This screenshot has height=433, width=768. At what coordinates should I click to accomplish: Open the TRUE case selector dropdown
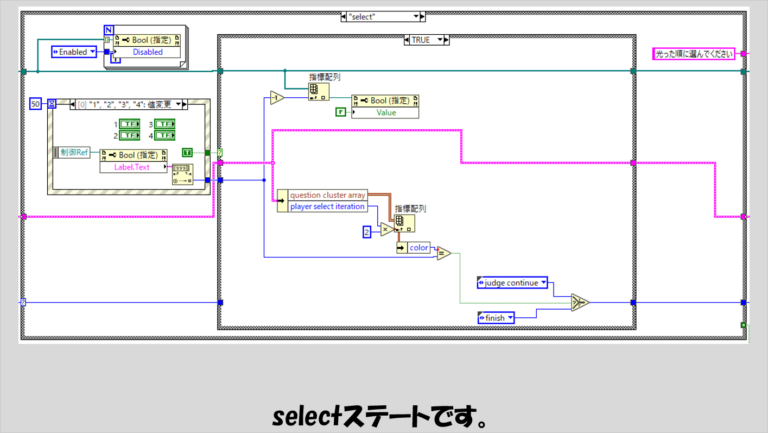coord(440,40)
